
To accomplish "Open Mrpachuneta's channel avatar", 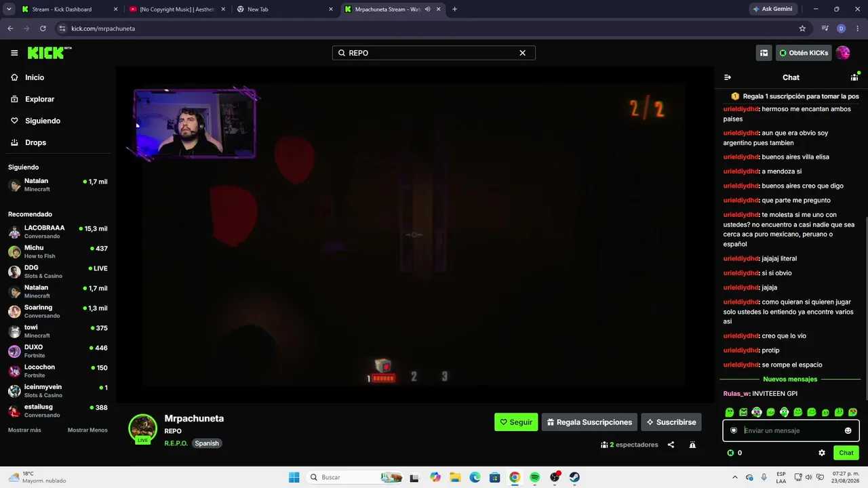I will (143, 428).
